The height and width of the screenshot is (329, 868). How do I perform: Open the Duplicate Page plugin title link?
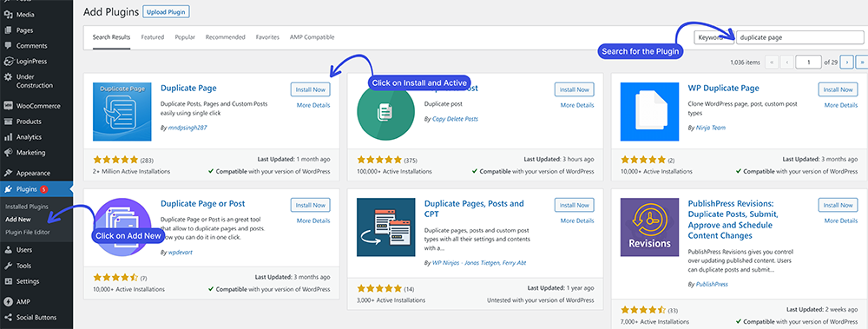(x=188, y=88)
